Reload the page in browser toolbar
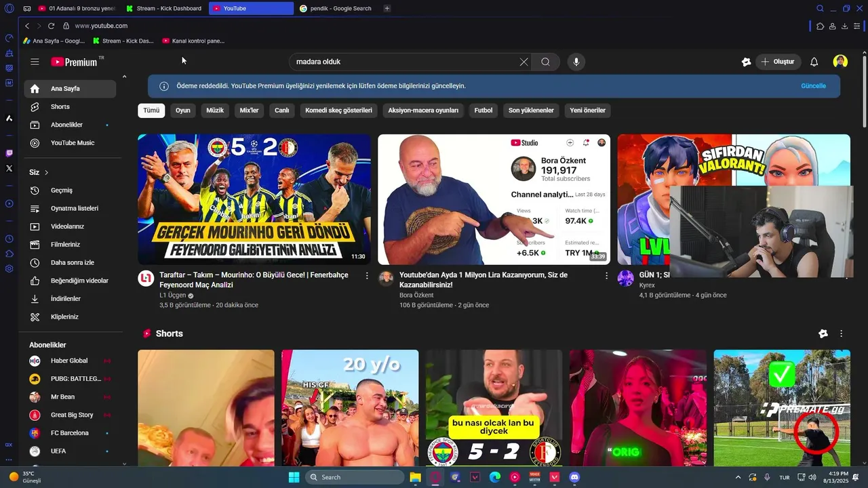Screen dimensions: 868x488 pyautogui.click(x=51, y=26)
